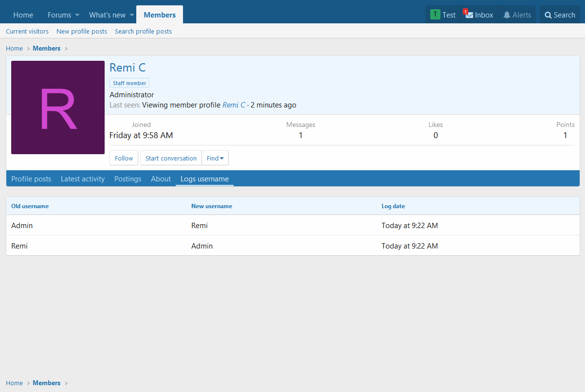Follow the user Remi C
585x392 pixels.
(x=124, y=158)
